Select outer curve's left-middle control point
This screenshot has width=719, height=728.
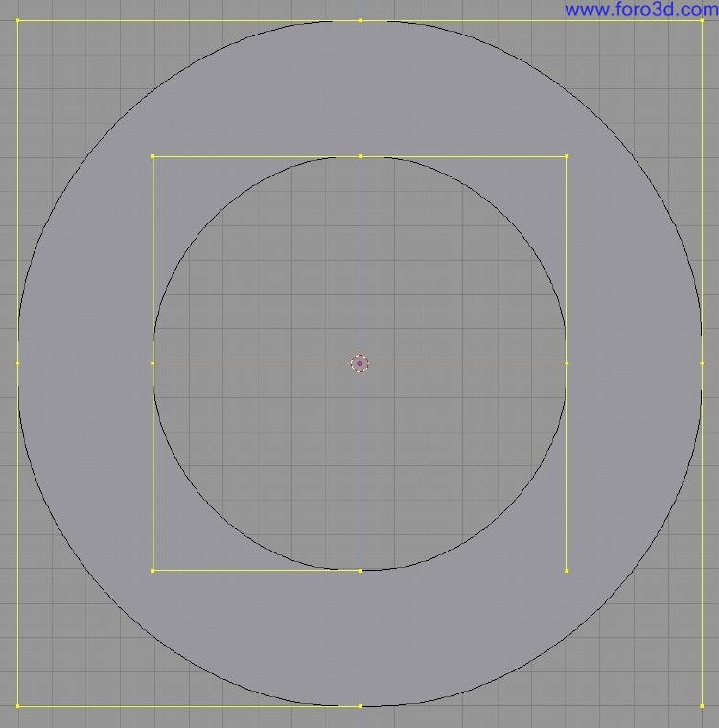(x=17, y=364)
